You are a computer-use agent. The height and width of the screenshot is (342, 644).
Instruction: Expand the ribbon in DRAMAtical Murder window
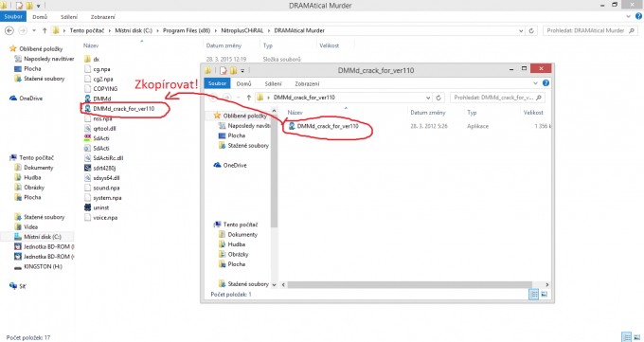click(628, 16)
